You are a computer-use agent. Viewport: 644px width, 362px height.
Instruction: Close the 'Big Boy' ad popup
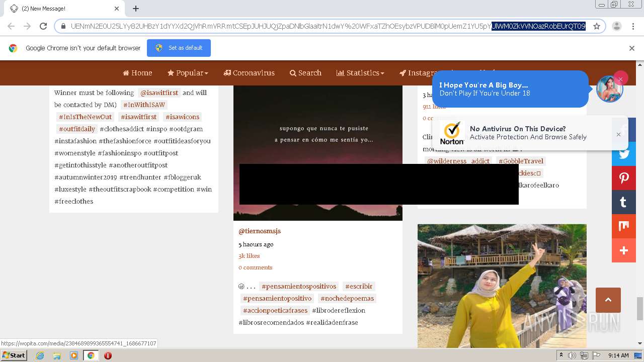click(x=620, y=79)
